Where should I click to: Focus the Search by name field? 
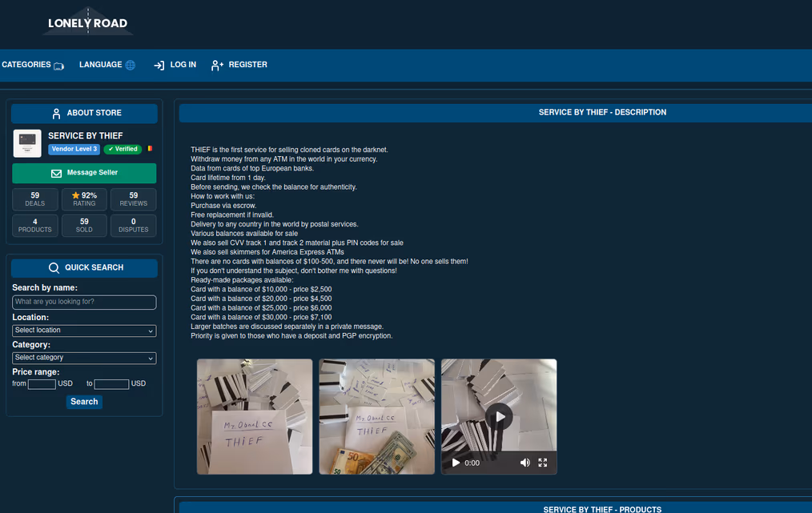click(84, 303)
